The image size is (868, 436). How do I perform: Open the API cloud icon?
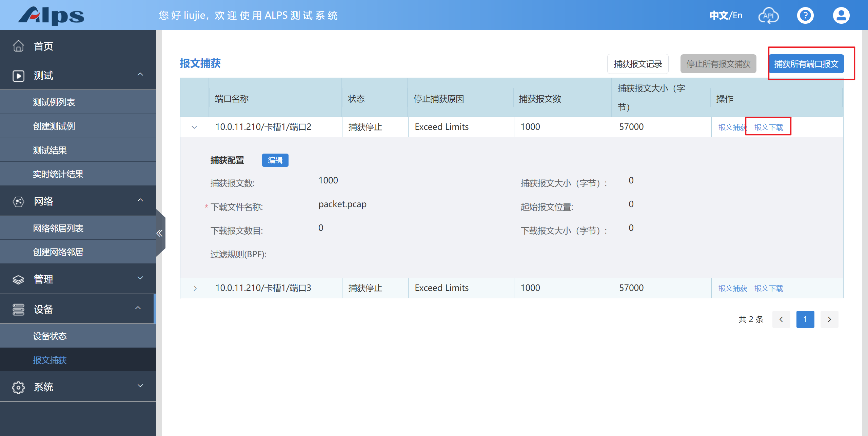(x=768, y=16)
